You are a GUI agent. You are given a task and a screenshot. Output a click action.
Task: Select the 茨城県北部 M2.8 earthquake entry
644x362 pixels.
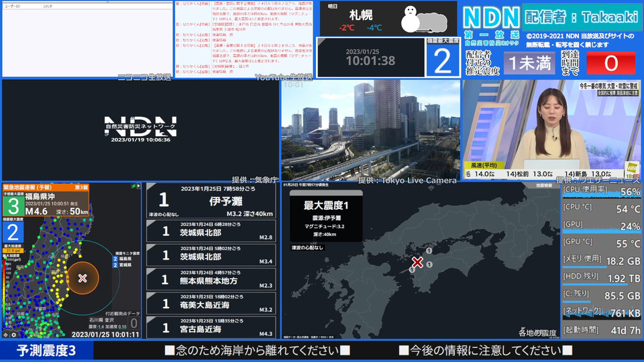(x=211, y=231)
